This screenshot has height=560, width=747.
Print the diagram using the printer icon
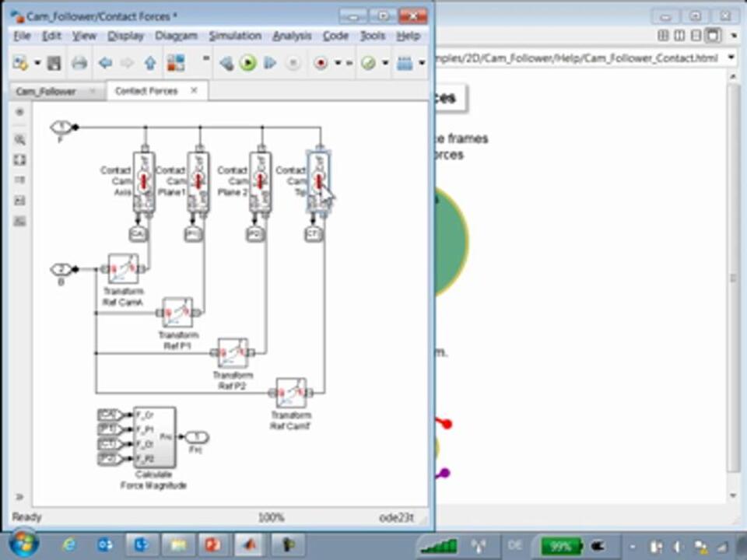[79, 64]
